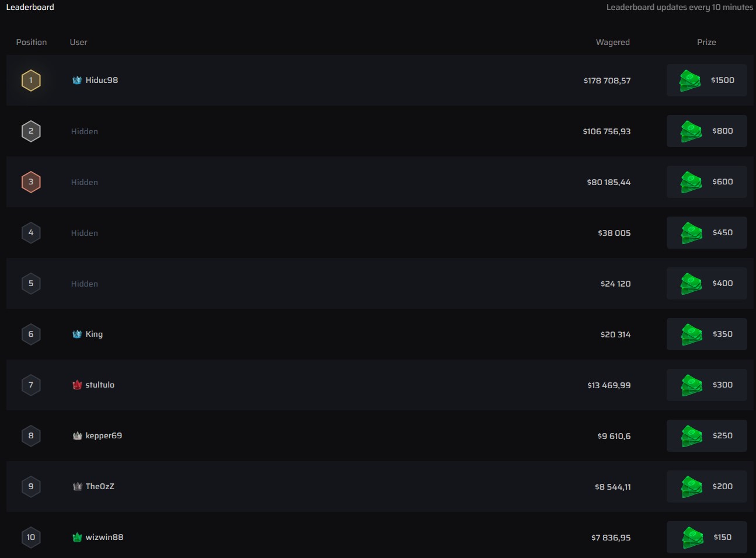Click the blue crown icon next to King

[x=77, y=334]
